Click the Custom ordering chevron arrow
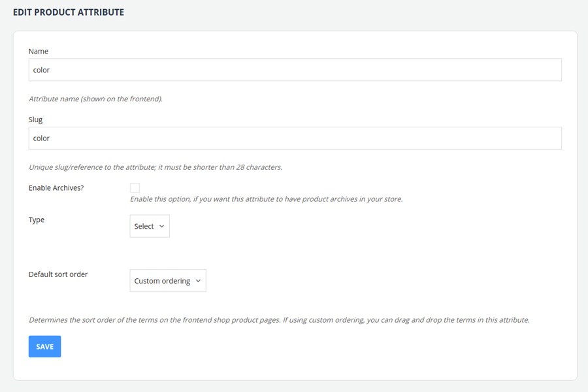588x392 pixels. pyautogui.click(x=198, y=281)
